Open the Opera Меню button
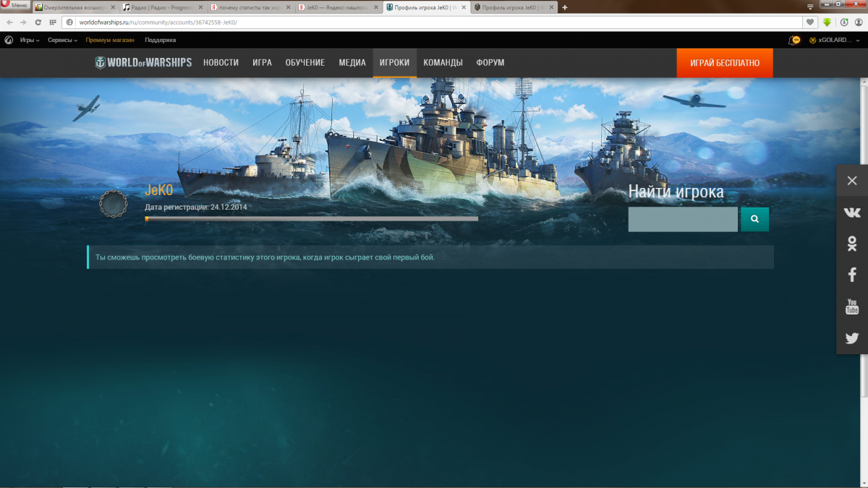The image size is (868, 488). coord(14,5)
